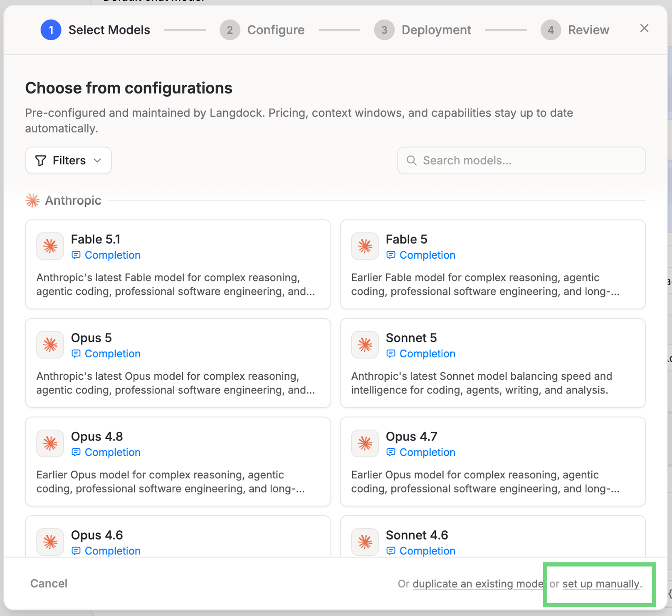
Task: Go to step 3 Deployment
Action: click(422, 30)
